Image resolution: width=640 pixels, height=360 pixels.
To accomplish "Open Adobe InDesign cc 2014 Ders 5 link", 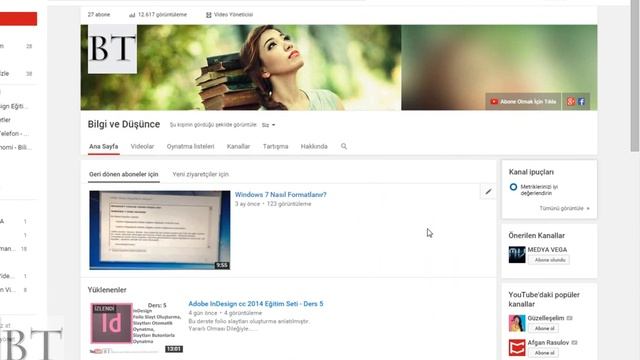I will click(x=256, y=304).
